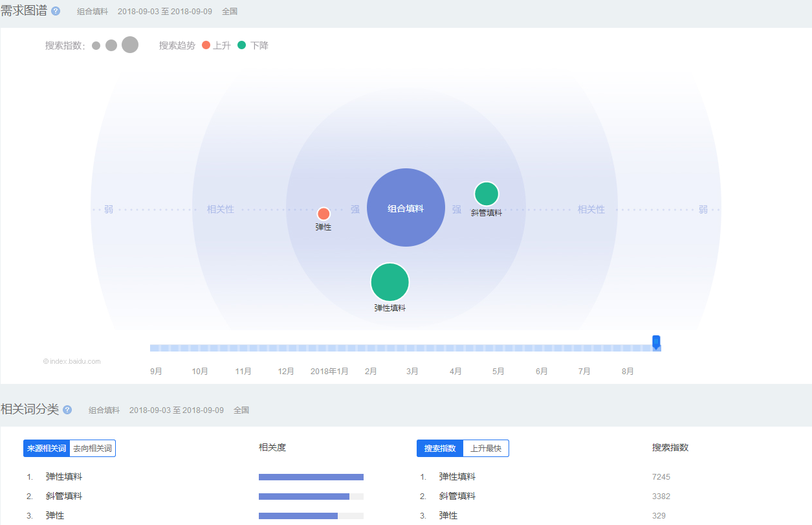Click timeline position at 5月

pyautogui.click(x=498, y=348)
